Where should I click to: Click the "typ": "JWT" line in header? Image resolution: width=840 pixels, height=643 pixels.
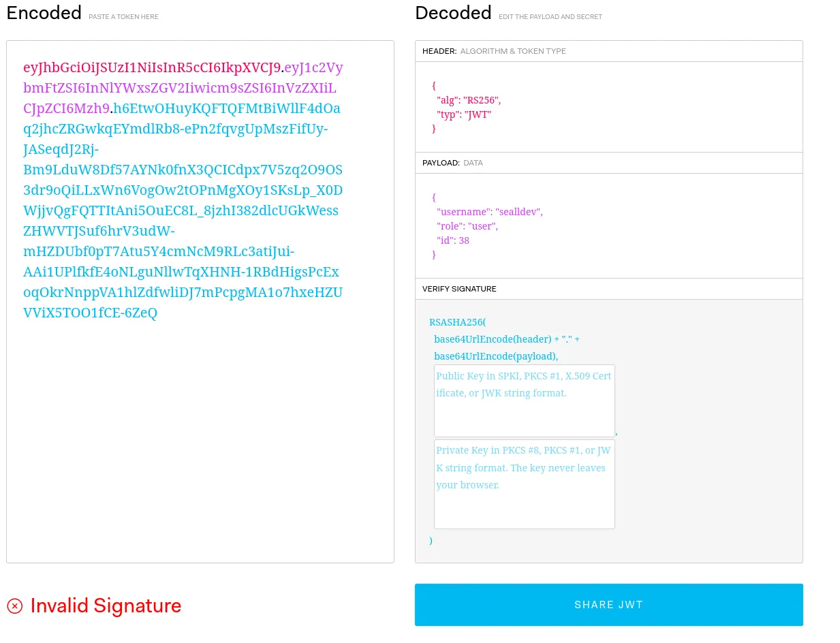coord(464,114)
